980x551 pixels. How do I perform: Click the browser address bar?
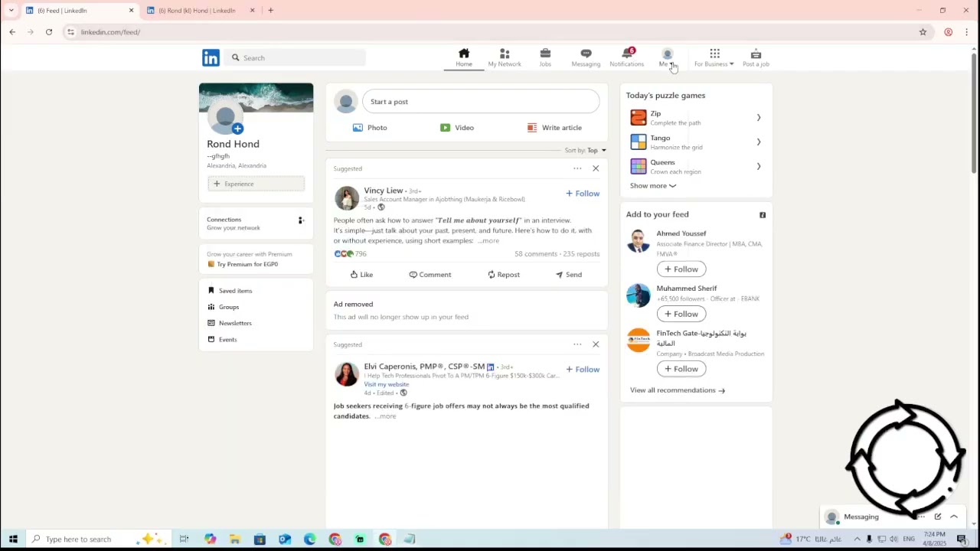pyautogui.click(x=490, y=32)
